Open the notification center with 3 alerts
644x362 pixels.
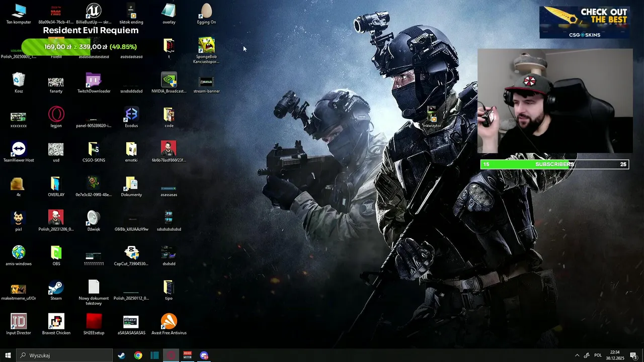pos(633,355)
